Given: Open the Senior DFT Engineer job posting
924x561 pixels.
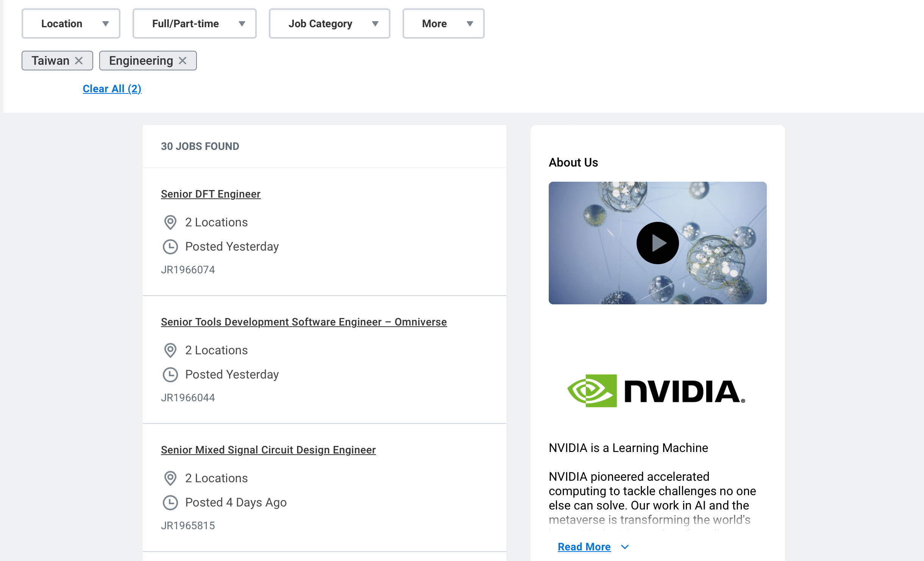Looking at the screenshot, I should tap(211, 194).
